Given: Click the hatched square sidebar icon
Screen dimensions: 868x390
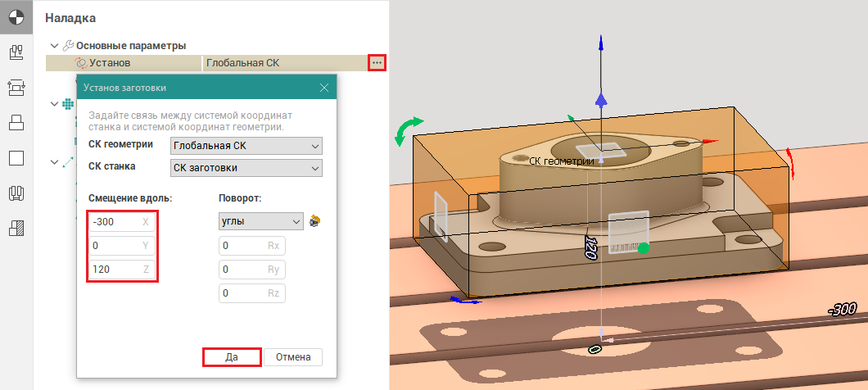Looking at the screenshot, I should pyautogui.click(x=16, y=229).
